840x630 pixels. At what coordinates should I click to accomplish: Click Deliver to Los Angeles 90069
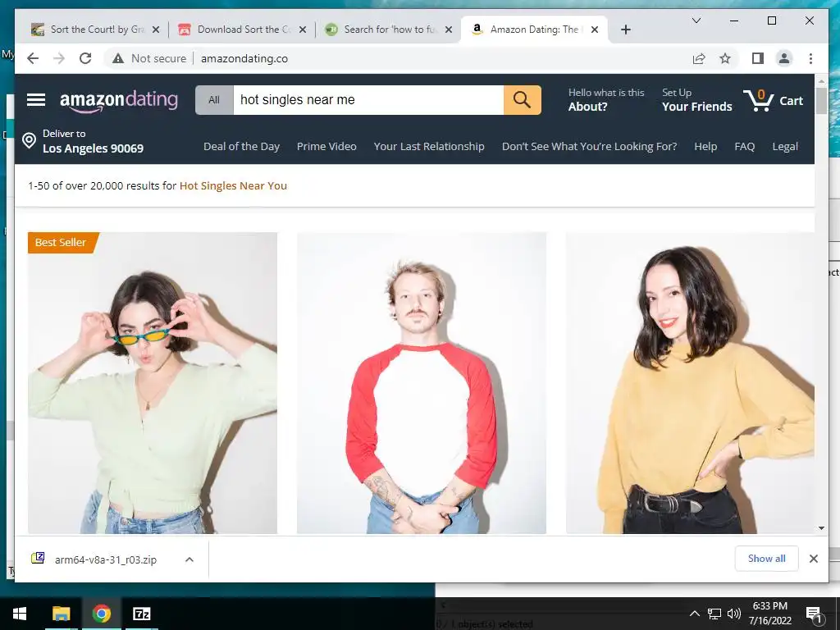tap(83, 141)
